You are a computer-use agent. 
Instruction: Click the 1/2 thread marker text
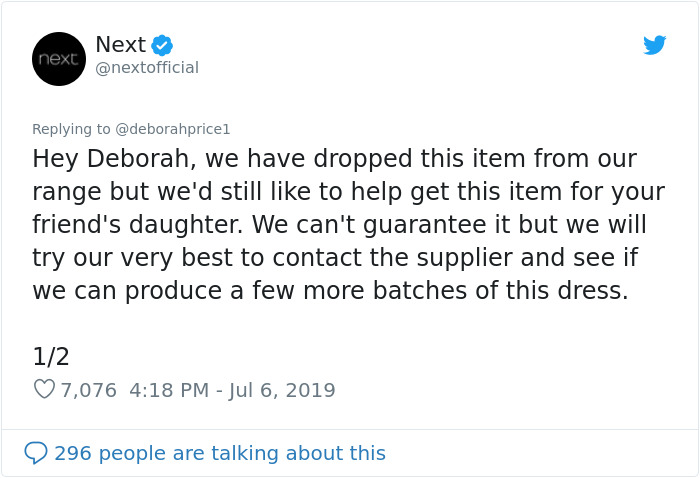pos(51,357)
